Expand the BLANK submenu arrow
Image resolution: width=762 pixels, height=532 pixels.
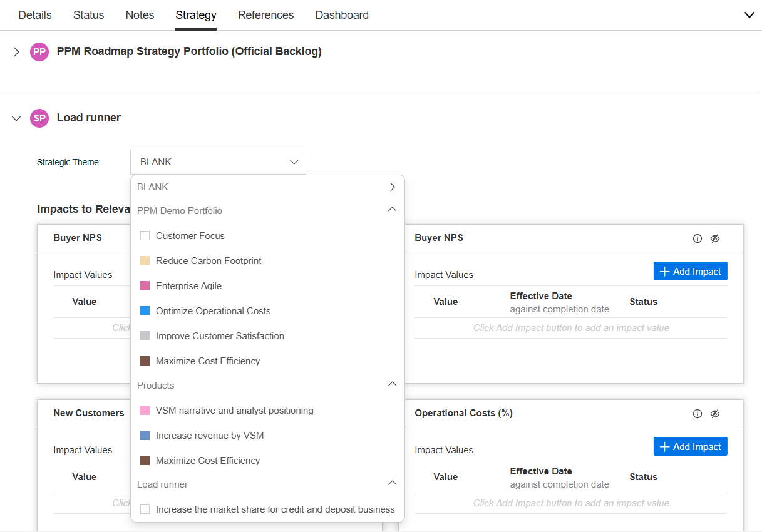pyautogui.click(x=392, y=187)
